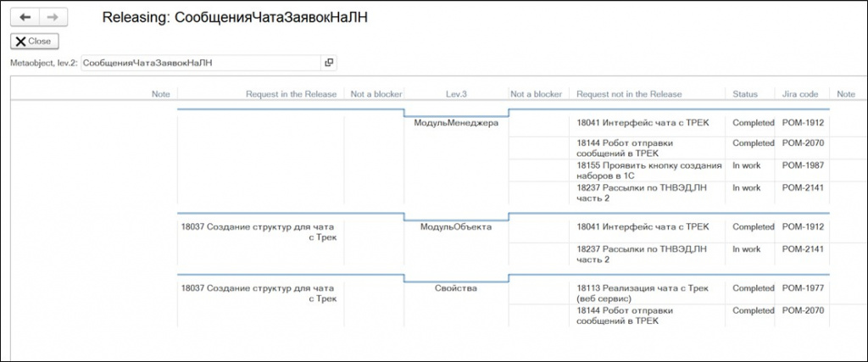Click the Lev.3 column header
This screenshot has height=362, width=868.
(x=456, y=94)
